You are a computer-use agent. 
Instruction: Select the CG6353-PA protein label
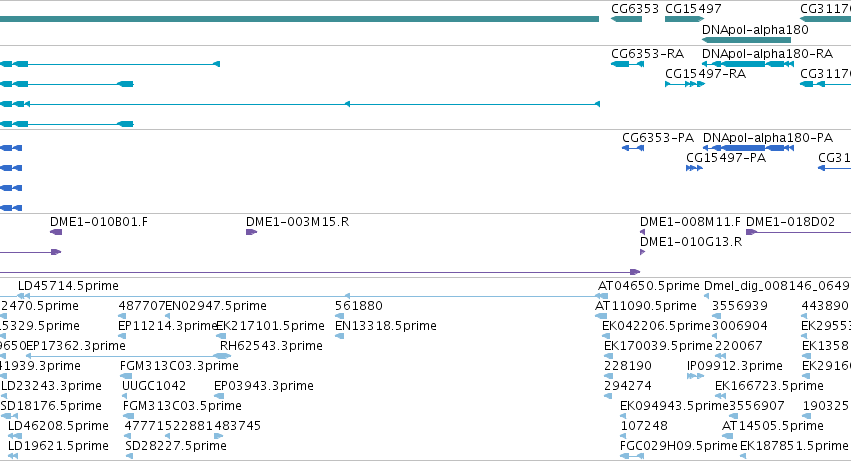click(658, 137)
